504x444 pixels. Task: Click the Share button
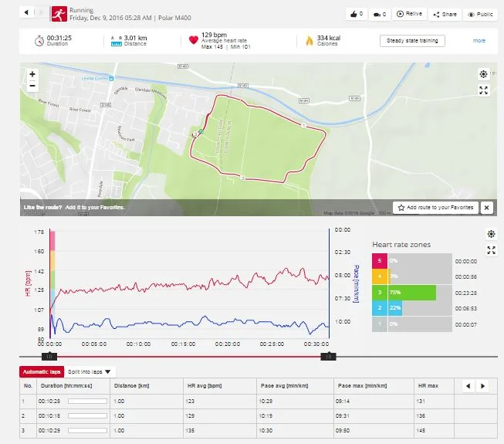(445, 14)
